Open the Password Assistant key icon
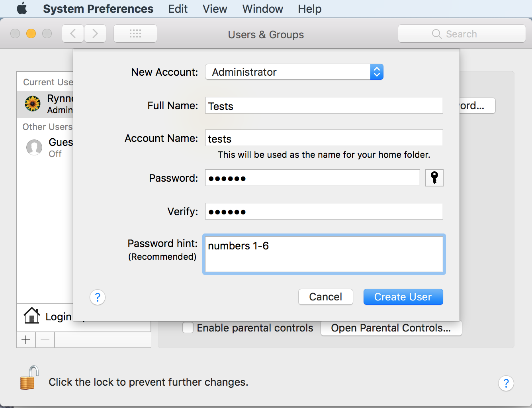This screenshot has width=532, height=408. [x=434, y=178]
